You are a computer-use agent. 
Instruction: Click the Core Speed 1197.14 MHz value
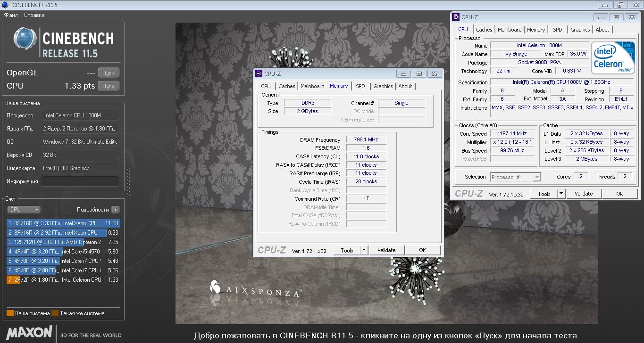point(513,134)
